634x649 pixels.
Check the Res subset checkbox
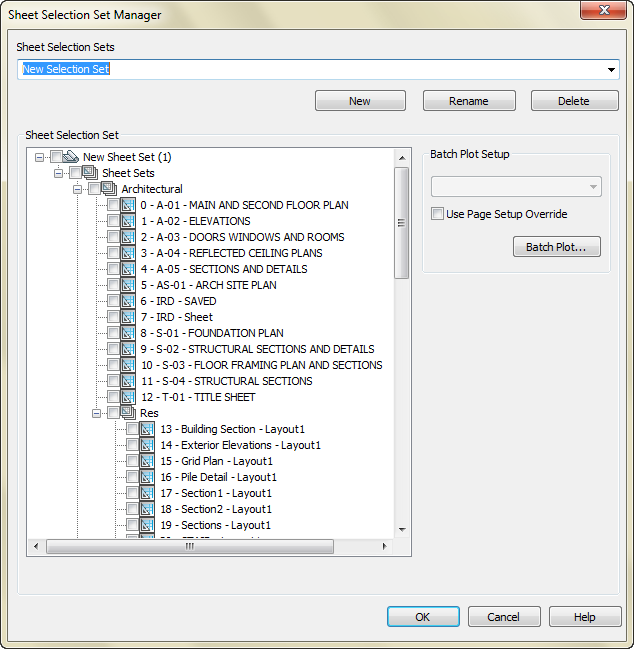point(113,413)
